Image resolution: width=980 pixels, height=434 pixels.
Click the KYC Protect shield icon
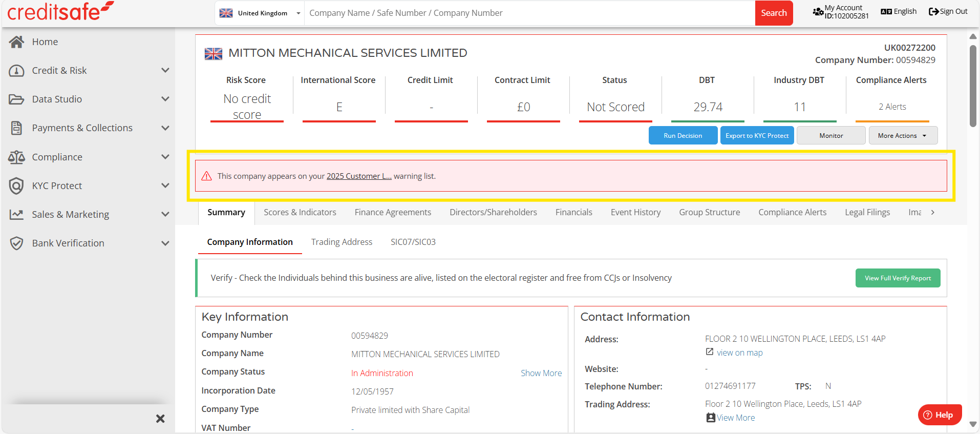[16, 185]
